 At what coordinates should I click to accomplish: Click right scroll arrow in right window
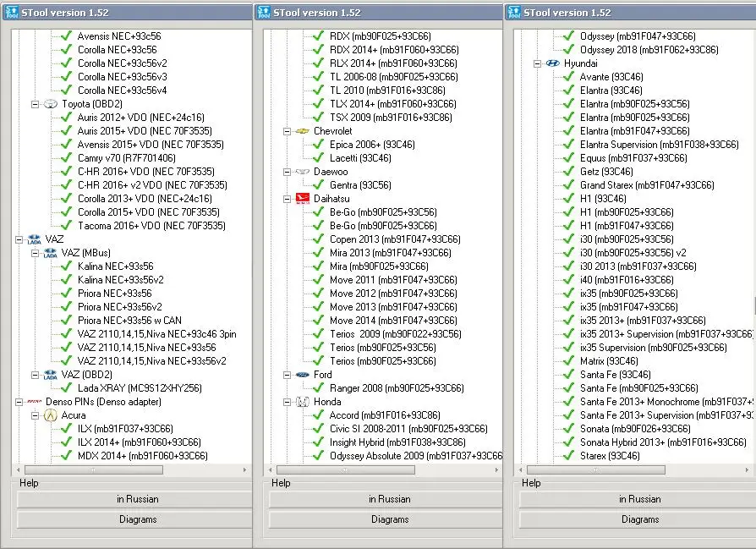pyautogui.click(x=748, y=469)
